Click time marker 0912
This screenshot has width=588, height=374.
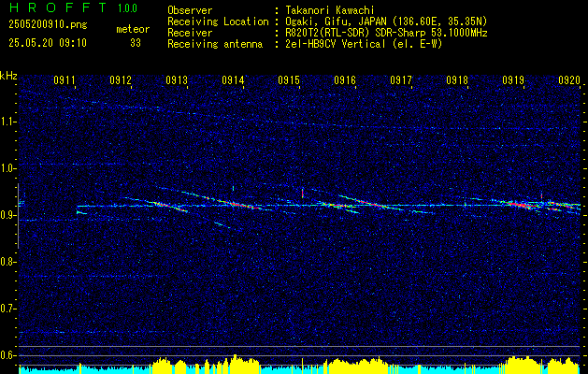pos(121,79)
